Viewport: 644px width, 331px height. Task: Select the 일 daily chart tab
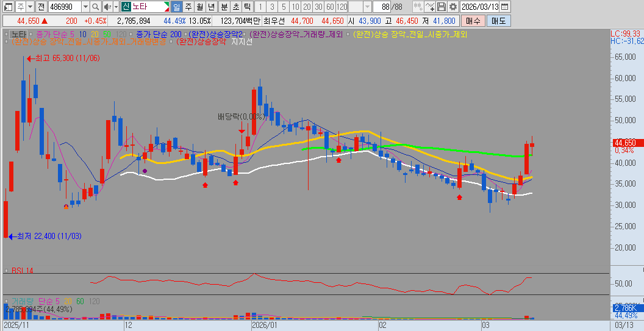[177, 7]
